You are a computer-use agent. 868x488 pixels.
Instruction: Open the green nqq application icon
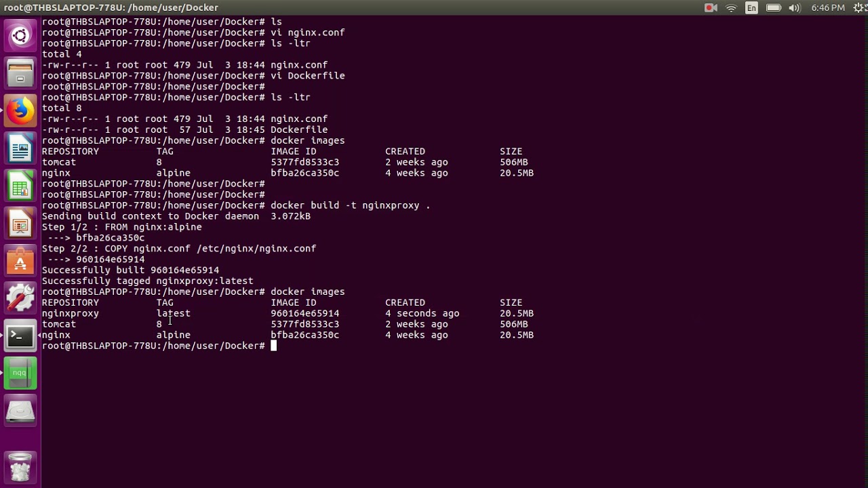click(20, 373)
